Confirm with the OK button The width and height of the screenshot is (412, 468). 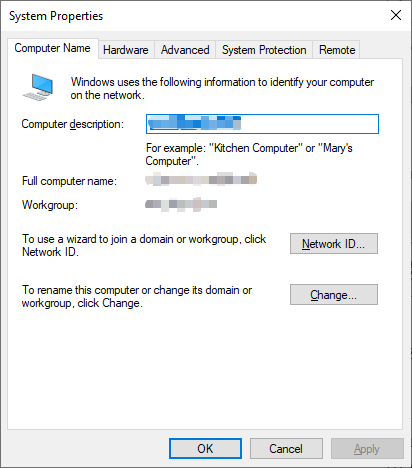[x=205, y=449]
